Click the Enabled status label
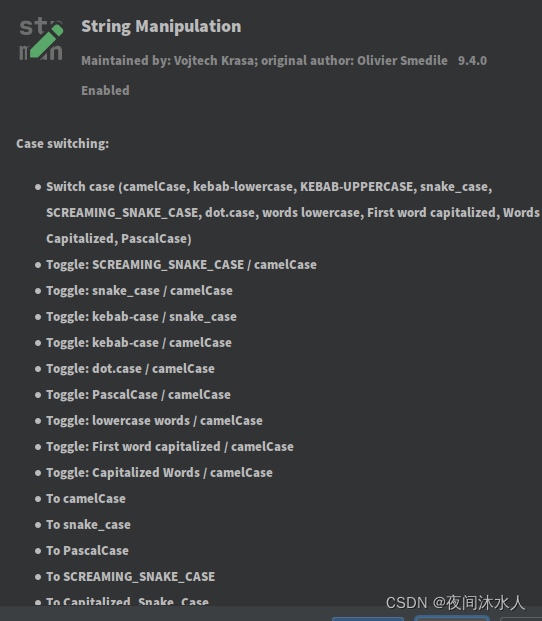Viewport: 542px width, 621px height. pyautogui.click(x=105, y=90)
